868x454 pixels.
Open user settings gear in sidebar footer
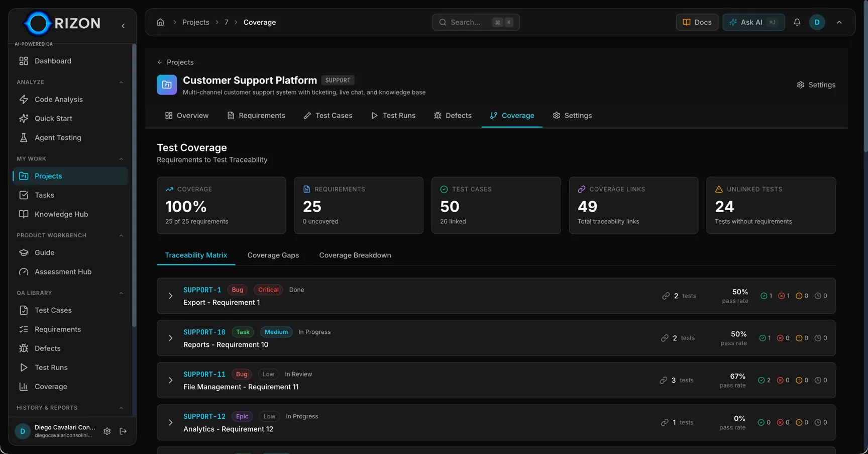pos(107,431)
